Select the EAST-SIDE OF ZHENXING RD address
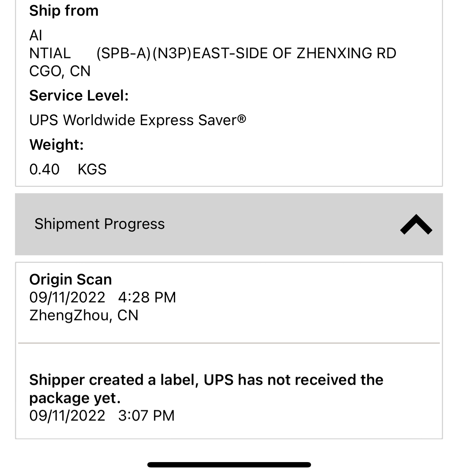This screenshot has width=458, height=476. point(294,53)
